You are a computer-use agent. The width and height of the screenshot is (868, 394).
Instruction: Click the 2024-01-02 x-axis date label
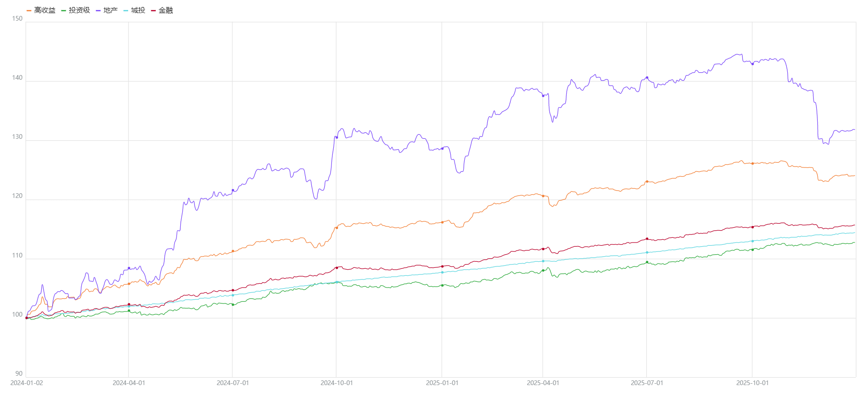(x=27, y=383)
